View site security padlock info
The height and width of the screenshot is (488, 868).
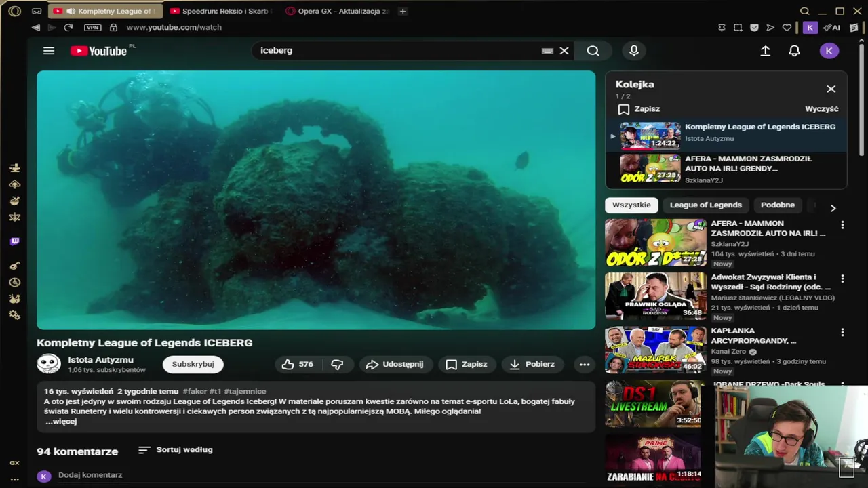[x=113, y=28]
